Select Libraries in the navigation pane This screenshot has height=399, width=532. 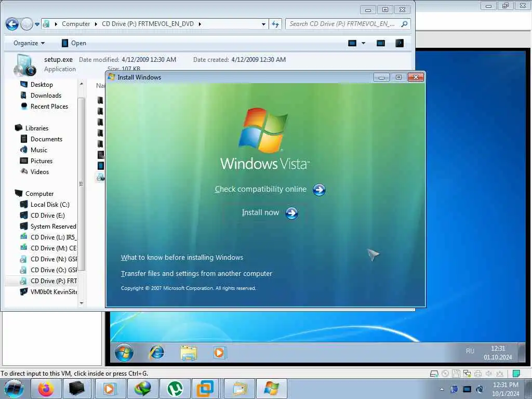[32, 128]
